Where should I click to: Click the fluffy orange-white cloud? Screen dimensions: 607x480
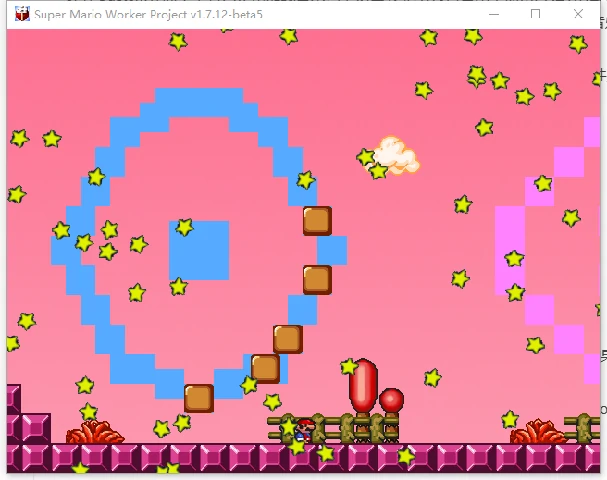coord(396,156)
